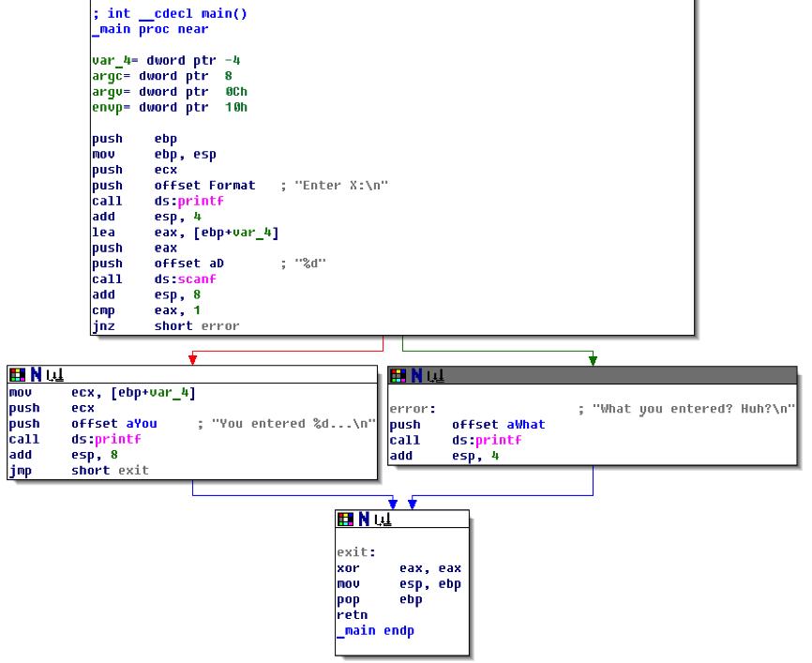Viewport: 812px width, 663px height.
Task: Click the scanf call in the main block
Action: (186, 279)
